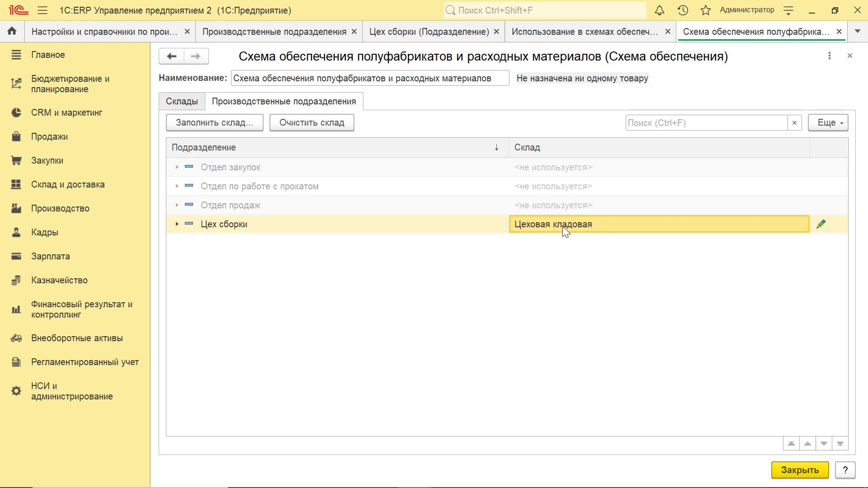
Task: Click the Склад и доставка icon
Action: 16,184
